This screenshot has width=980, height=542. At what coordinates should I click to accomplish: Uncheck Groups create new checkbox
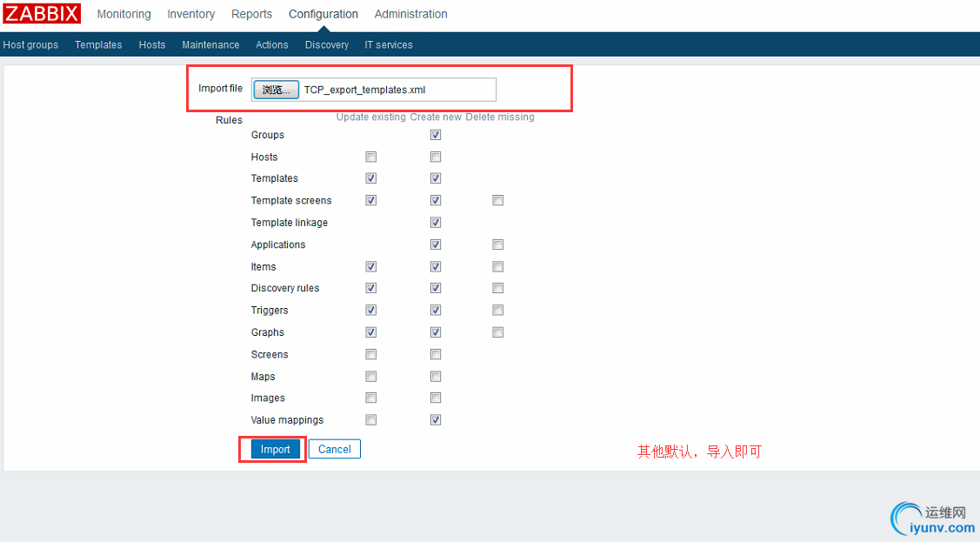[x=436, y=135]
